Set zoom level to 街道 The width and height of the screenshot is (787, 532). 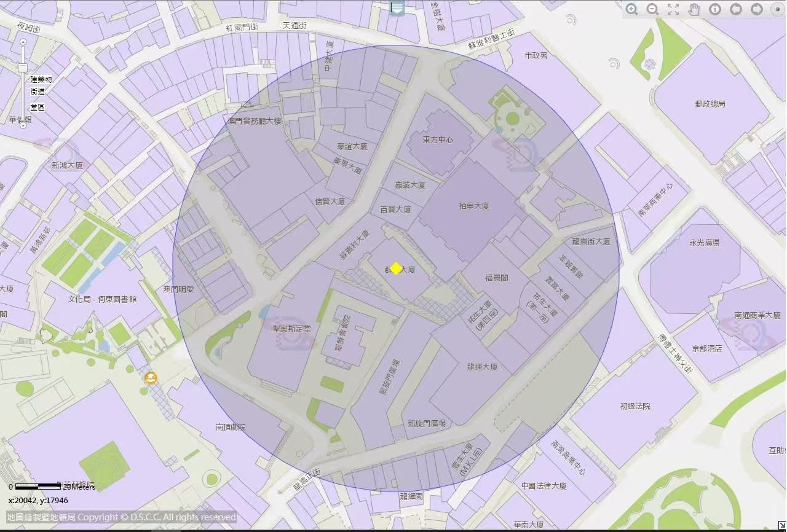(38, 92)
